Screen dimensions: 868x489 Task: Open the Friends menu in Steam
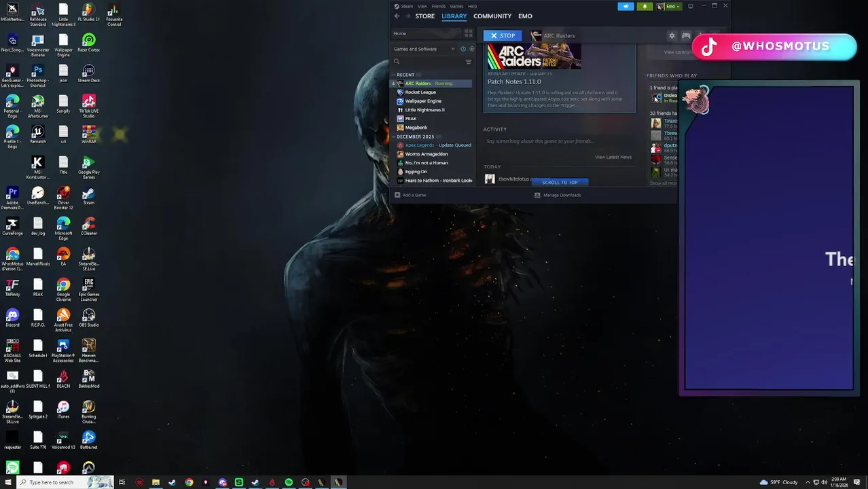click(439, 6)
